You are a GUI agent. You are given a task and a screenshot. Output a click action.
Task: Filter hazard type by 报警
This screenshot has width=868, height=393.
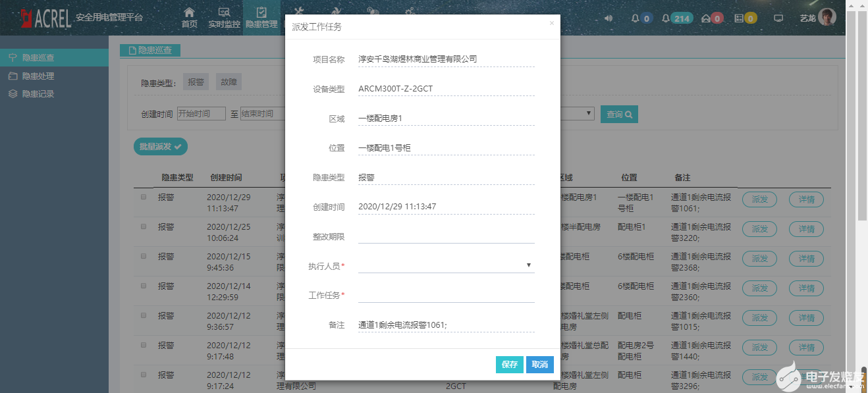click(196, 82)
